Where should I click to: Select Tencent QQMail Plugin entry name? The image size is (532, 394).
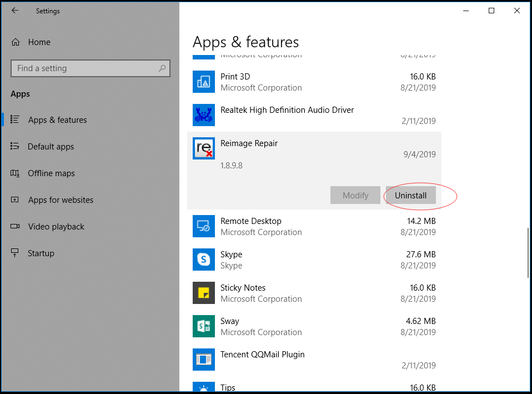pos(263,355)
